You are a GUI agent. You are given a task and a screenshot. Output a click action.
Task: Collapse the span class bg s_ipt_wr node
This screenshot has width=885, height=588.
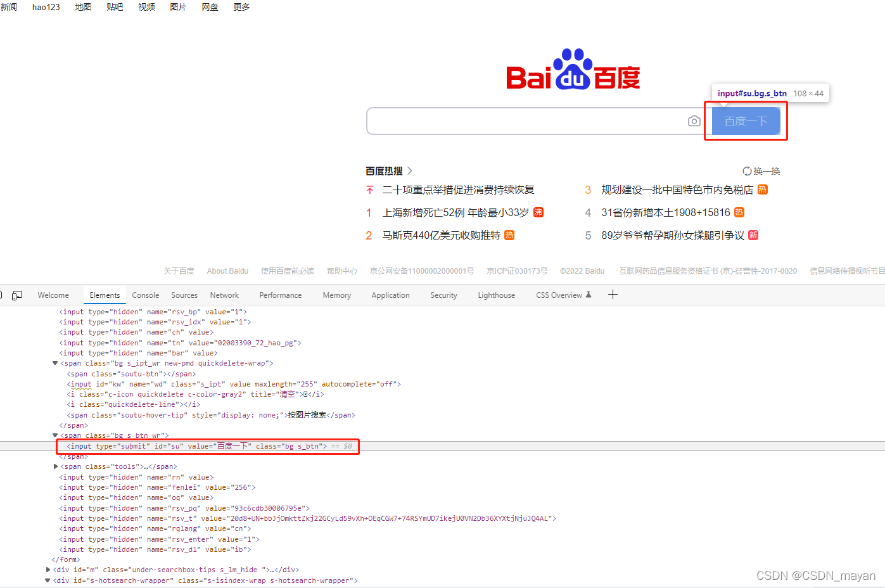(55, 364)
